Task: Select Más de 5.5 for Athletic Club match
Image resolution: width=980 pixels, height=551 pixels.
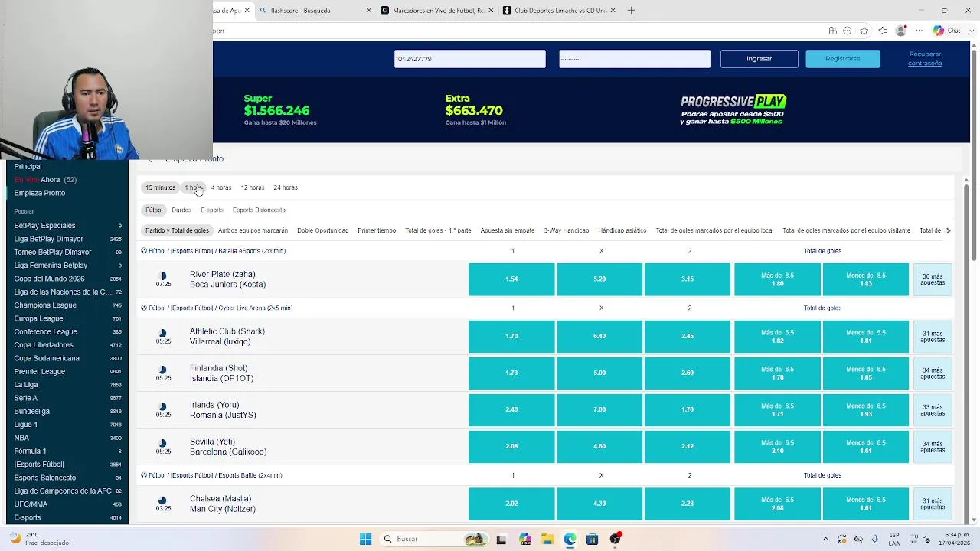Action: (x=777, y=337)
